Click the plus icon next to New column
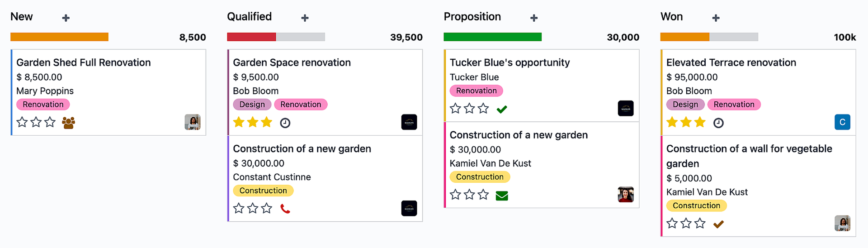Image resolution: width=868 pixels, height=248 pixels. point(66,18)
